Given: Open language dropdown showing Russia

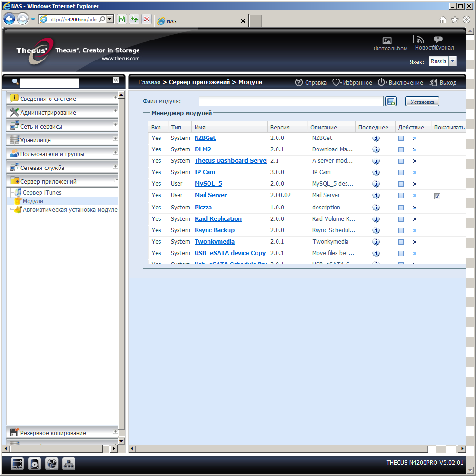Looking at the screenshot, I should tap(453, 61).
